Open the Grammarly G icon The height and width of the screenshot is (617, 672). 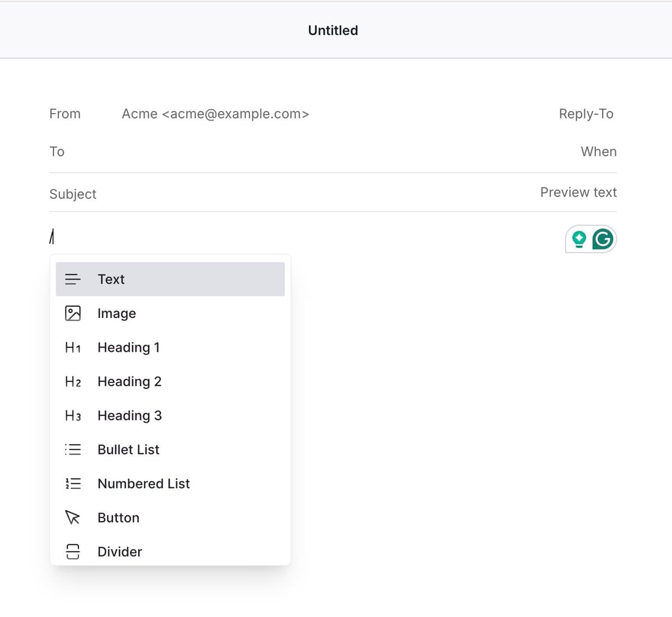click(x=603, y=239)
